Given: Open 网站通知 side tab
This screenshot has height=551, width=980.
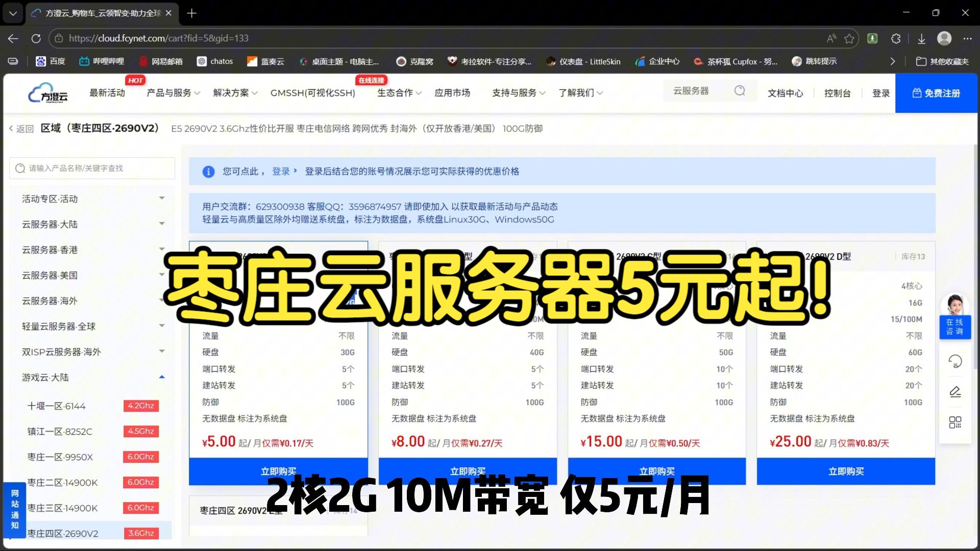Looking at the screenshot, I should [15, 509].
